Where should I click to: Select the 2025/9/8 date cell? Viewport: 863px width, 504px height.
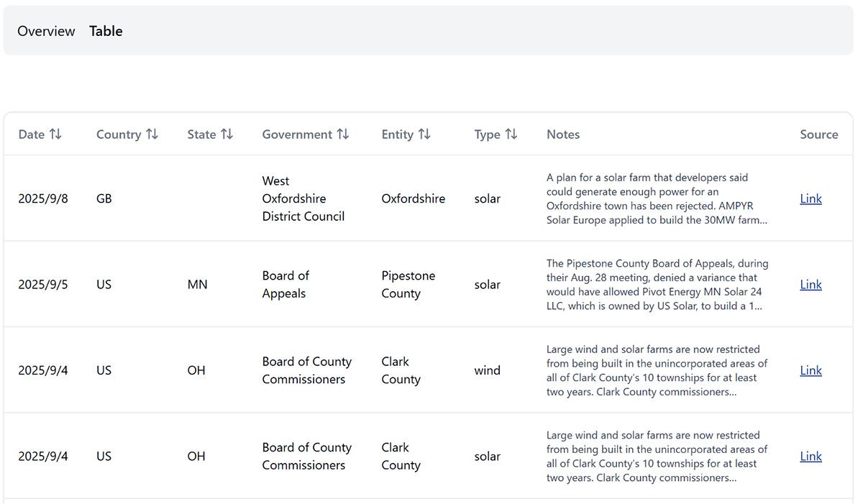click(x=43, y=198)
